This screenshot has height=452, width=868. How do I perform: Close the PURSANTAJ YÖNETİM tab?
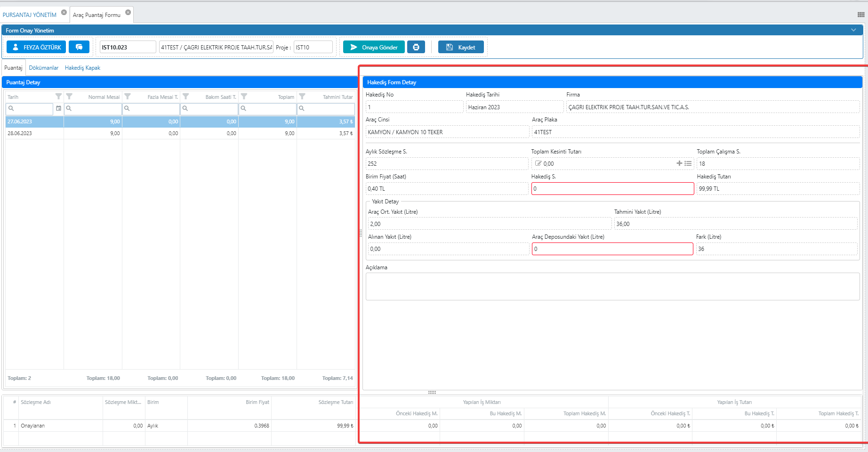point(64,12)
